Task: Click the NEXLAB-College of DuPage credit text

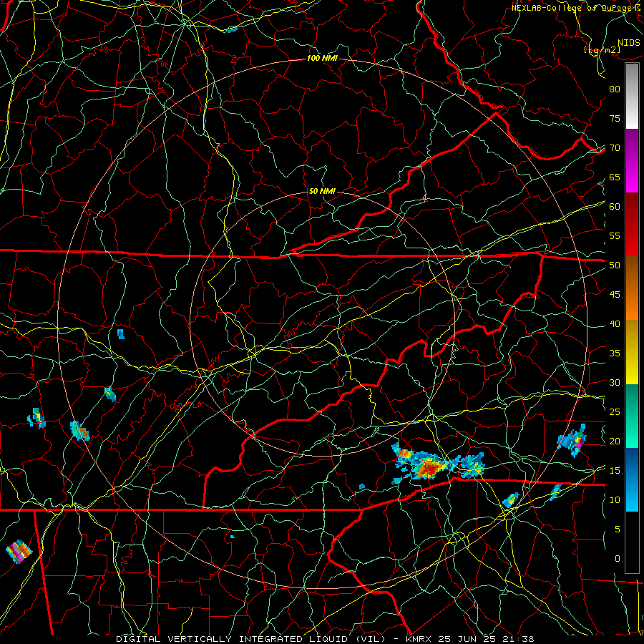Action: coord(577,8)
